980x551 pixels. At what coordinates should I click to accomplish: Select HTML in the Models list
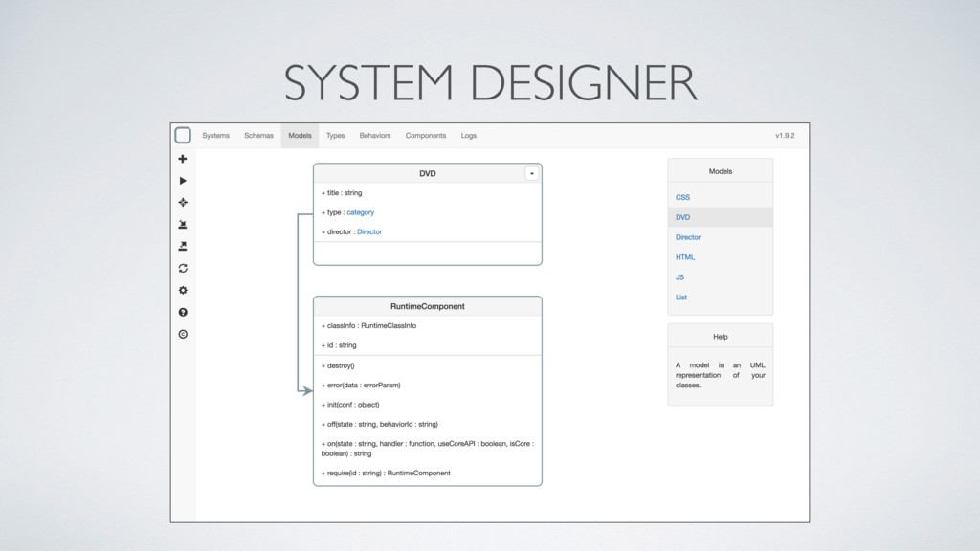point(685,257)
